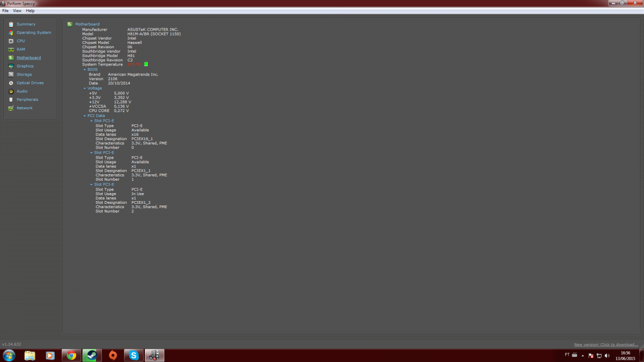Click the PT language indicator on the taskbar
644x362 pixels.
[x=567, y=355]
